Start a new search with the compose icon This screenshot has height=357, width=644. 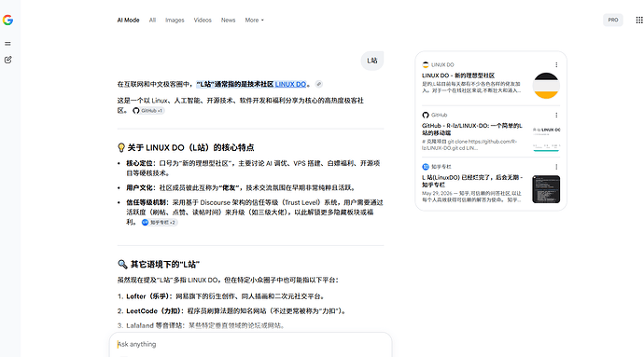[7, 60]
